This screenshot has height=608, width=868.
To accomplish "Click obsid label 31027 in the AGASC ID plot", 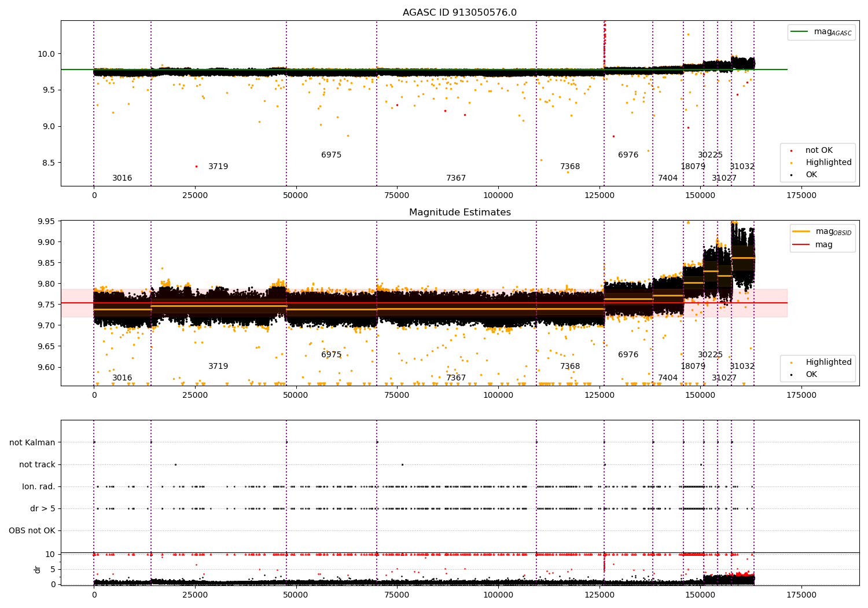I will [724, 178].
